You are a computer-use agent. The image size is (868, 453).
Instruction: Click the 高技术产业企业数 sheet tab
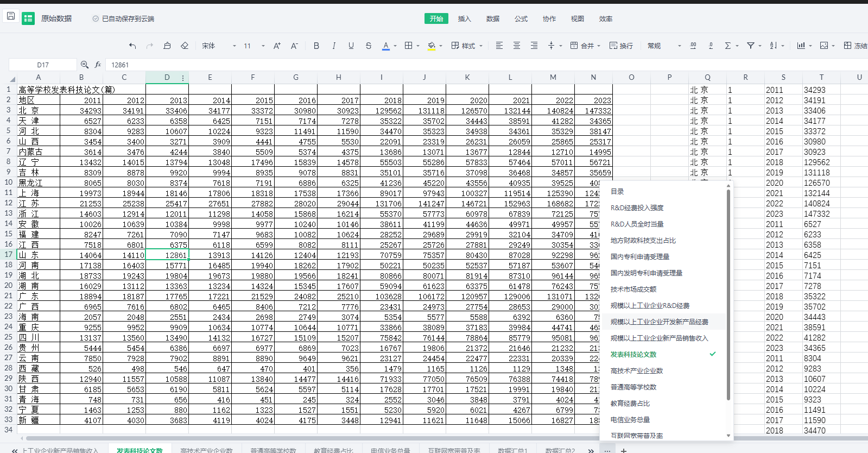coord(206,450)
